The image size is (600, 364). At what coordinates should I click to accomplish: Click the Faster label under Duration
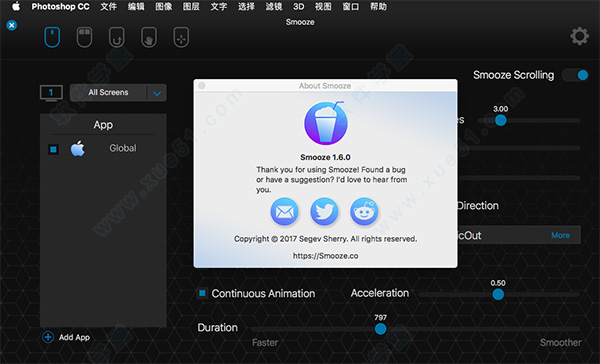pyautogui.click(x=265, y=343)
